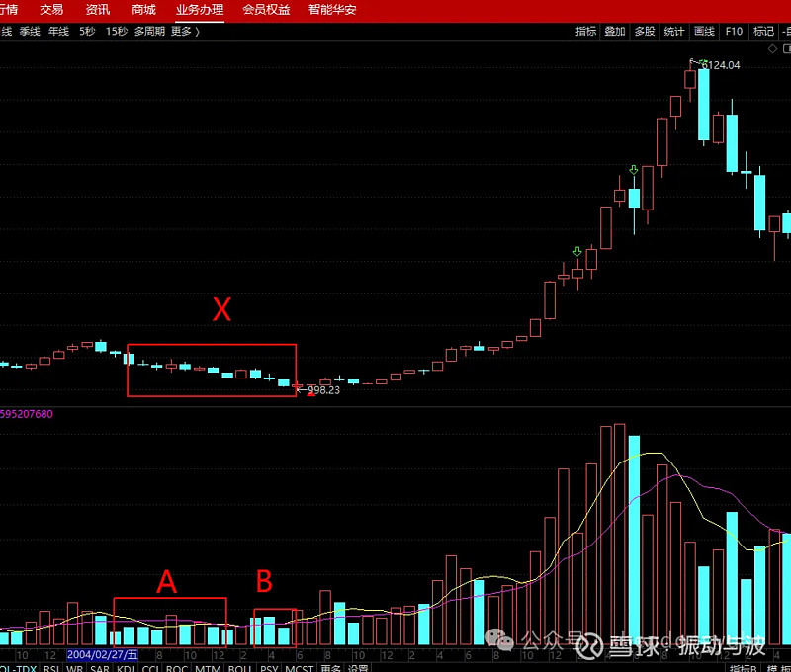Open the 多周期 view
Viewport: 791px width, 672px height.
149,32
